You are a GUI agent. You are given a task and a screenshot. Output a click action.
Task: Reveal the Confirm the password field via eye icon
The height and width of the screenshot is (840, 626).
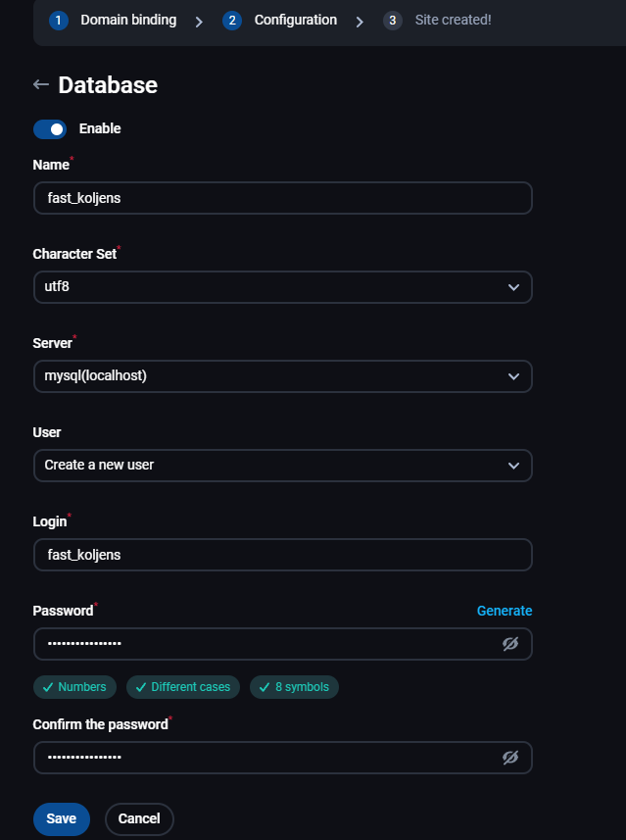509,757
